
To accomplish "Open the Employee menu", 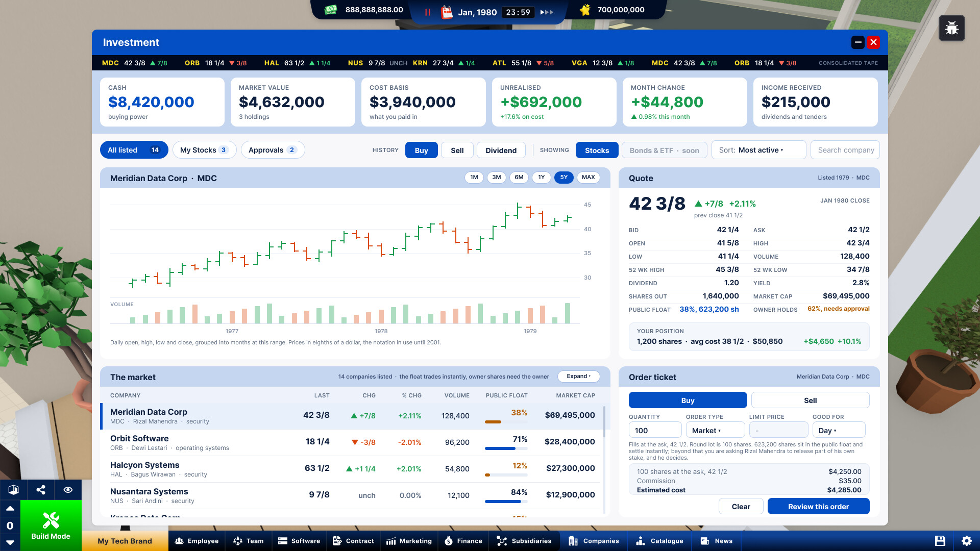I will 197,541.
